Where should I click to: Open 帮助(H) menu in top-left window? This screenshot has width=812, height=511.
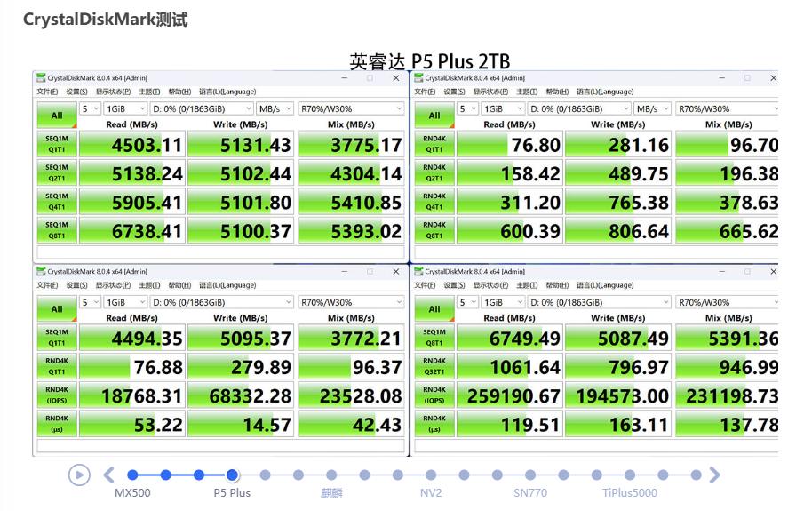click(x=179, y=92)
